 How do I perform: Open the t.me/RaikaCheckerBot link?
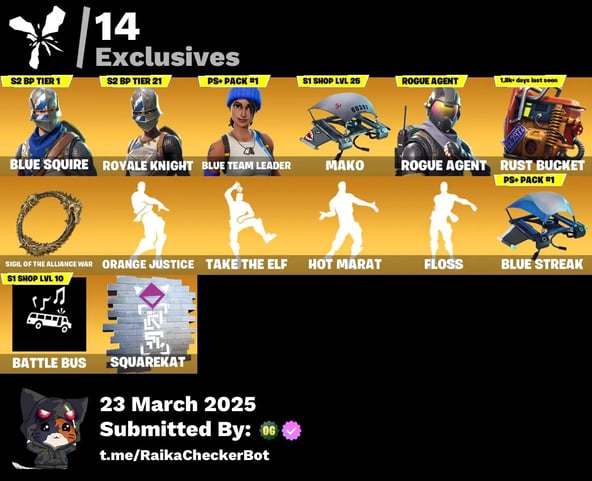[185, 455]
